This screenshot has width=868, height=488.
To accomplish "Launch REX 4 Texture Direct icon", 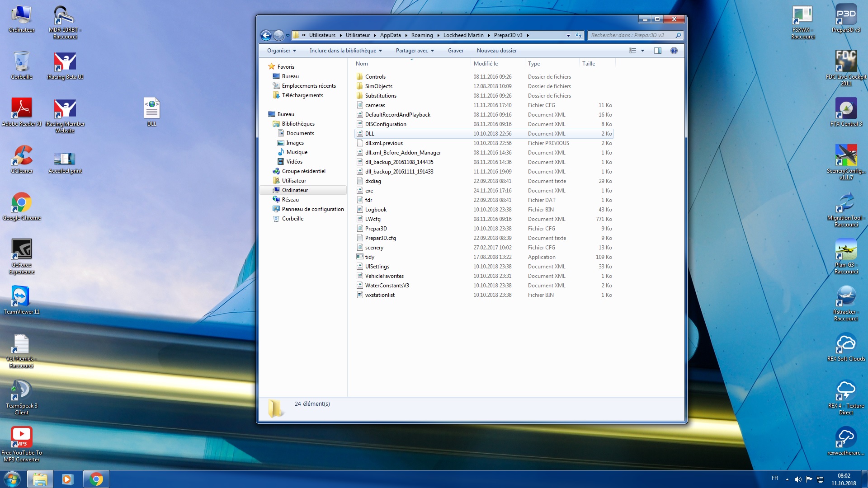I will point(846,397).
